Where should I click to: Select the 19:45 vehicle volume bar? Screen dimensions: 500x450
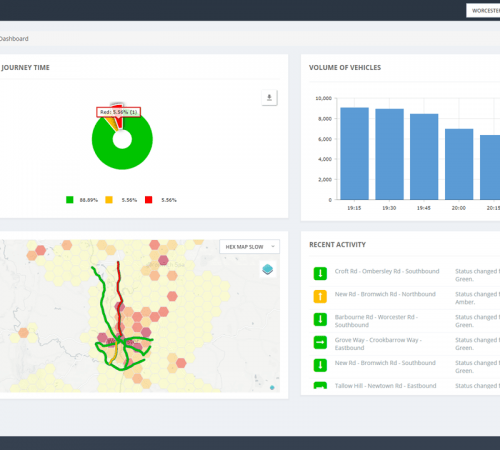pos(424,157)
